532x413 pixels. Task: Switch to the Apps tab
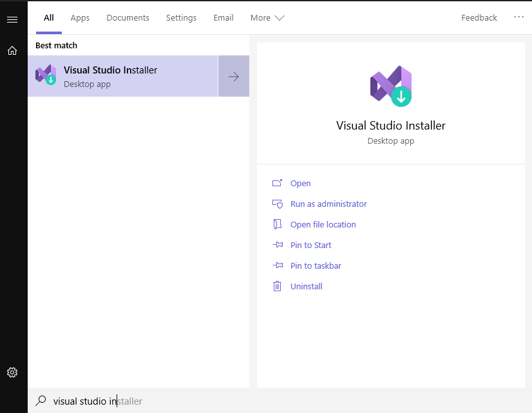click(80, 18)
